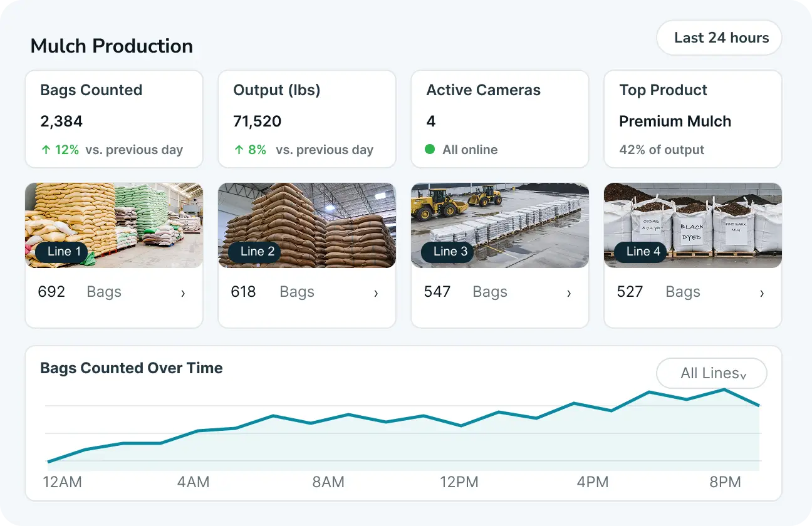Select the Output value 71,520
This screenshot has height=526, width=812.
257,121
